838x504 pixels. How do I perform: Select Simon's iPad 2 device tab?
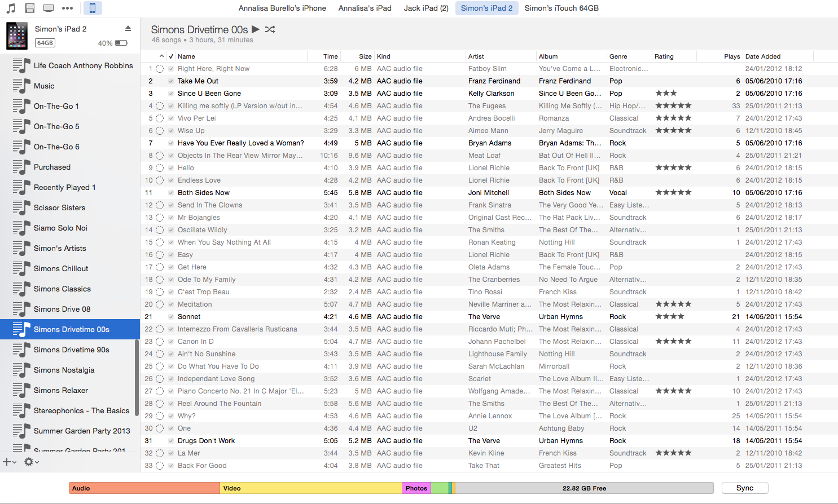coord(487,8)
